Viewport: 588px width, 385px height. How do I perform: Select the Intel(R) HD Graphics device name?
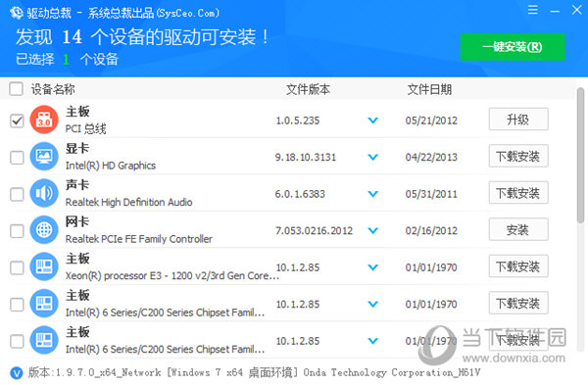pos(111,166)
